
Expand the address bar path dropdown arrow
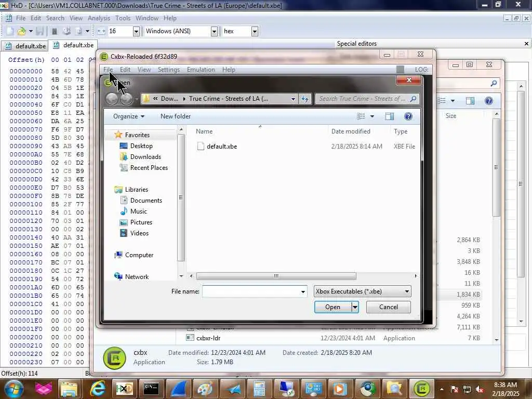click(x=293, y=99)
